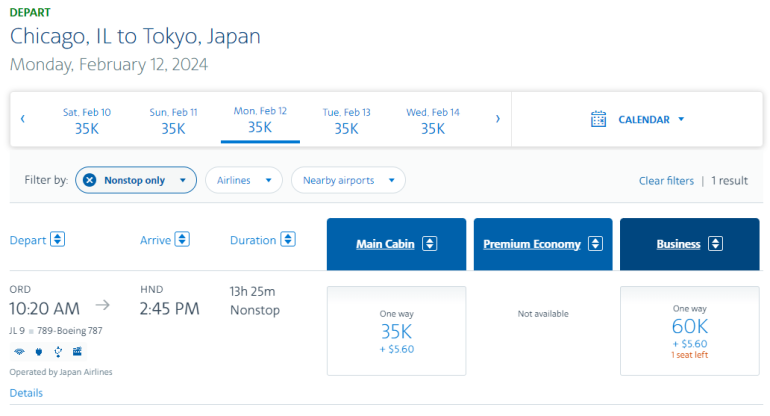Pick the 60K Business fare
The height and width of the screenshot is (416, 770).
coord(689,331)
